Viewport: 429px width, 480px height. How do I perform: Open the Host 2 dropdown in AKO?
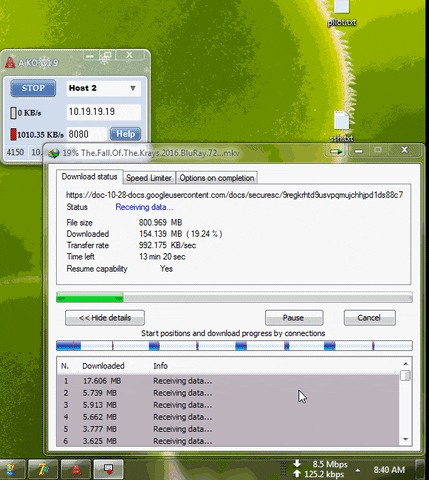103,88
